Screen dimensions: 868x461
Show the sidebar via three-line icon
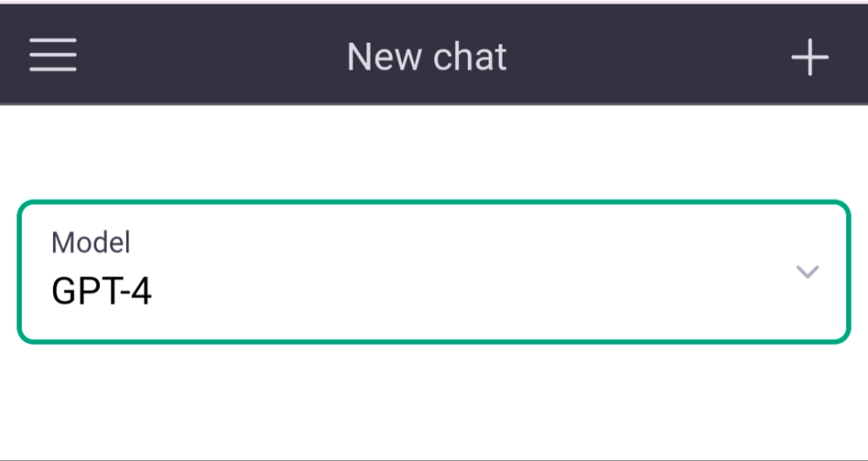[53, 56]
